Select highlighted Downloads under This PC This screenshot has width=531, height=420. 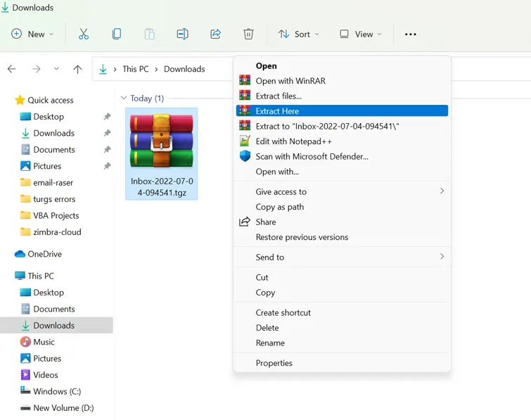pos(56,325)
